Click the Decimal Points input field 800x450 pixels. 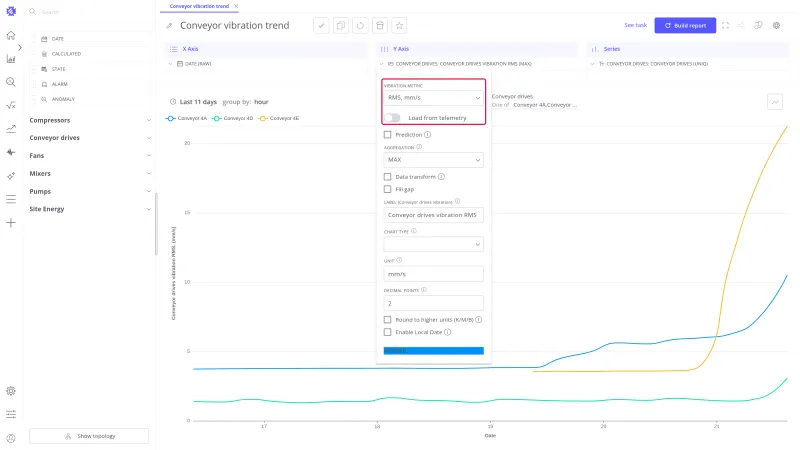coord(433,303)
